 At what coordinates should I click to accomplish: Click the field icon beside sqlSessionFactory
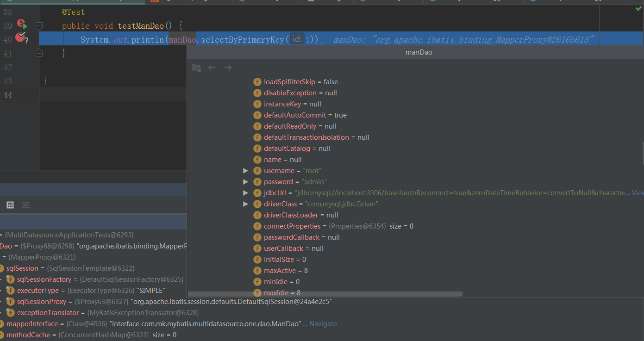pos(10,279)
